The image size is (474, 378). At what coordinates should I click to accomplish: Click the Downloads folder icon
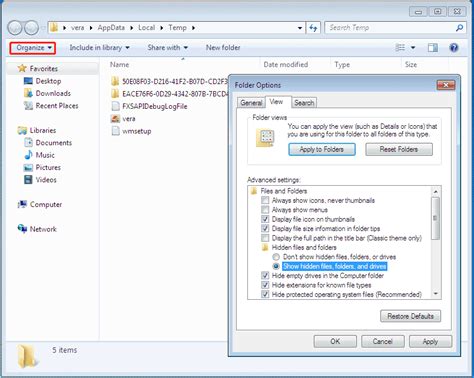point(28,93)
